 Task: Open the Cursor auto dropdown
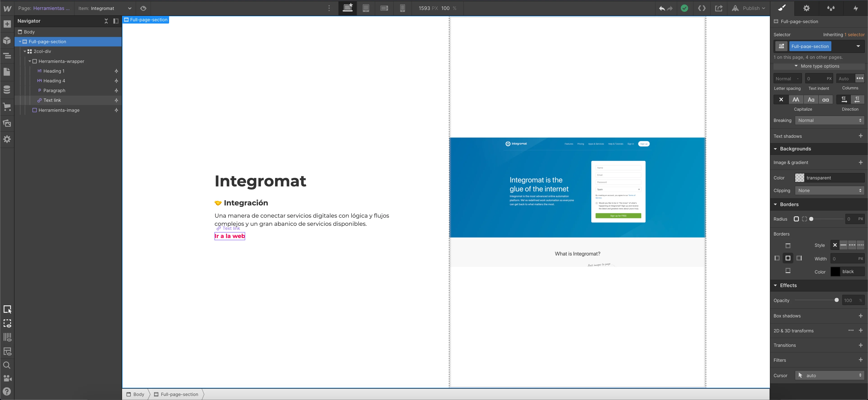[x=829, y=375]
